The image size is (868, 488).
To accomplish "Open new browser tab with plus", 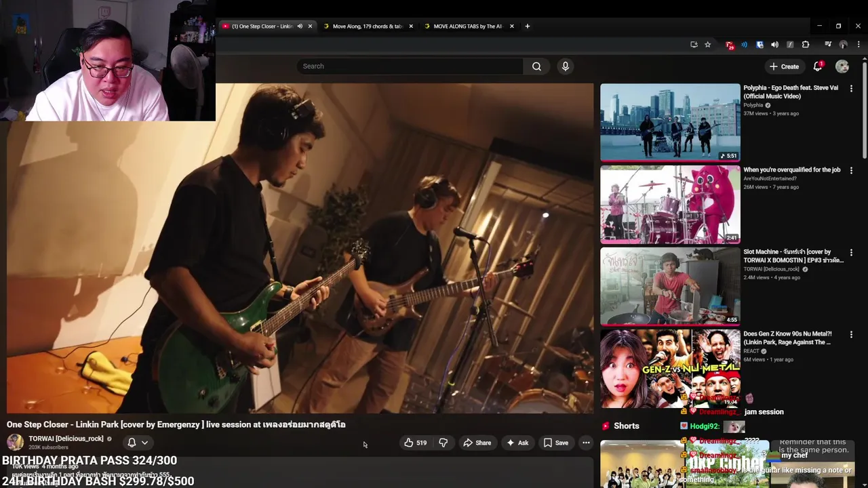I will coord(528,26).
